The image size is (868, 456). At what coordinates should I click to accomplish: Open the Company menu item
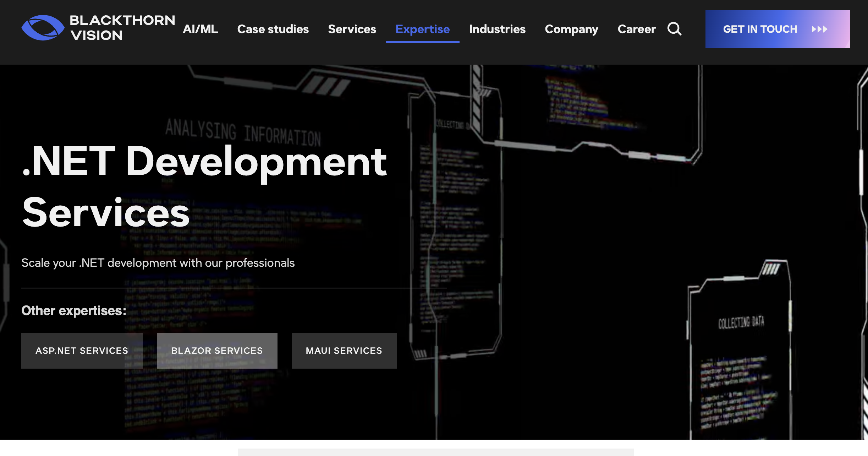point(571,29)
